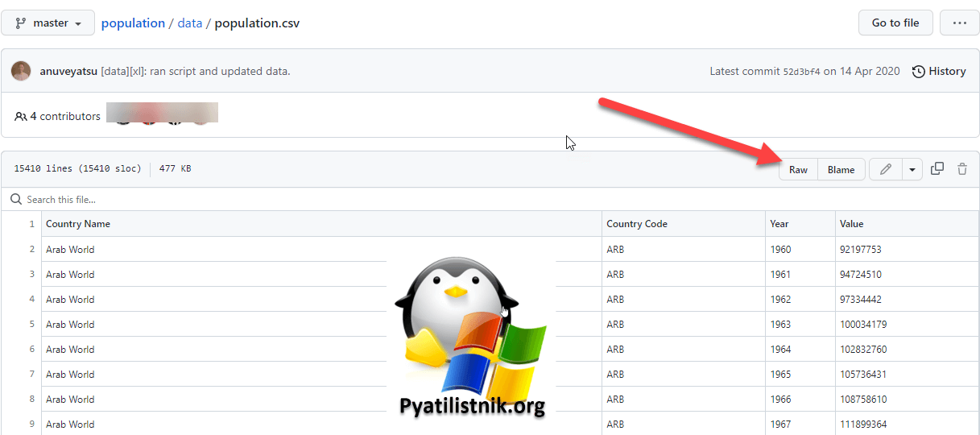Open the Raw file view
This screenshot has width=980, height=435.
tap(798, 169)
